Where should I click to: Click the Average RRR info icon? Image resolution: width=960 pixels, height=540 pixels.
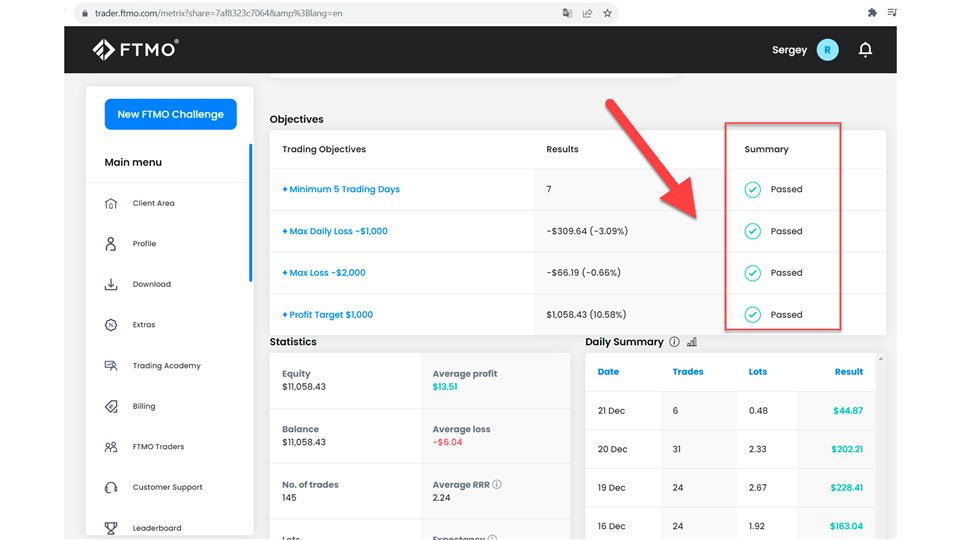tap(497, 484)
